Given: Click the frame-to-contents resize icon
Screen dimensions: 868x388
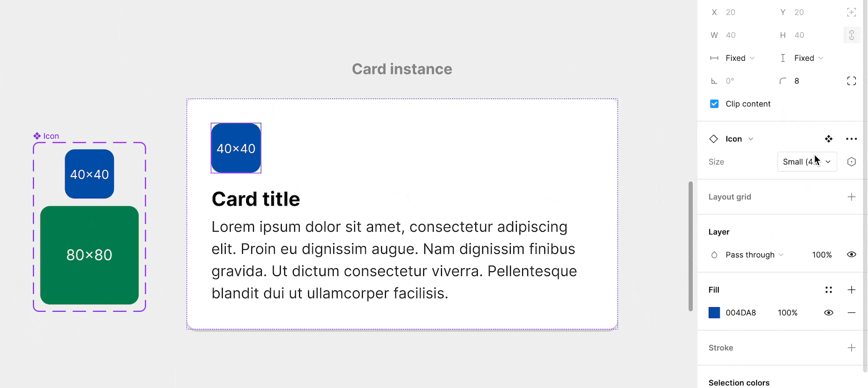Looking at the screenshot, I should 852,12.
